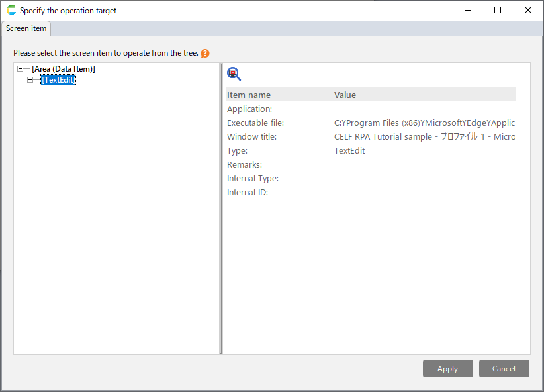
Task: Click the orange help question mark icon
Action: (205, 54)
